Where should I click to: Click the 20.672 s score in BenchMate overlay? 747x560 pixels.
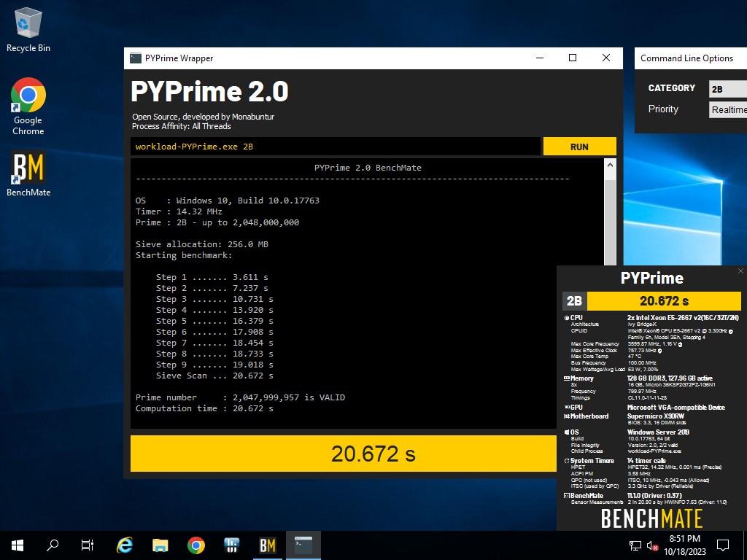click(664, 301)
